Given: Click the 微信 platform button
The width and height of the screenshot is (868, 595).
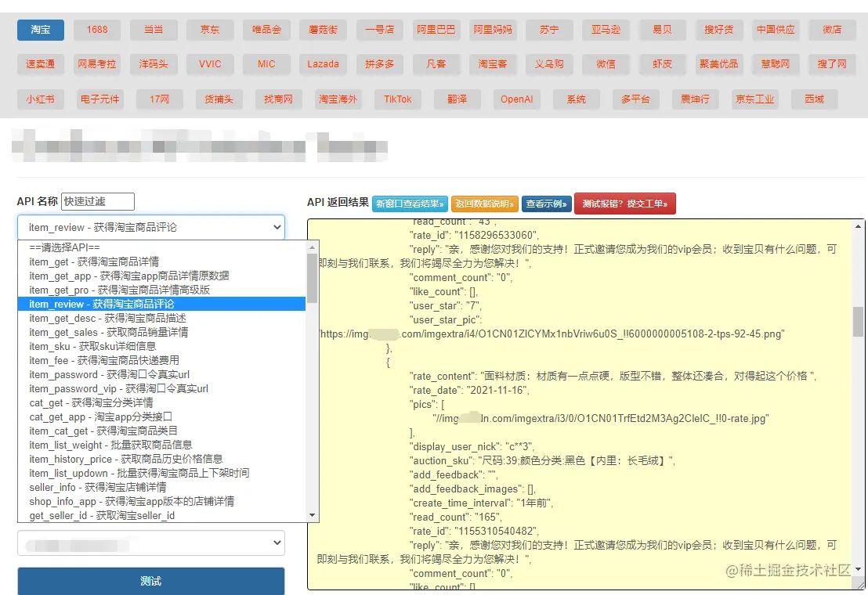Looking at the screenshot, I should [x=606, y=64].
